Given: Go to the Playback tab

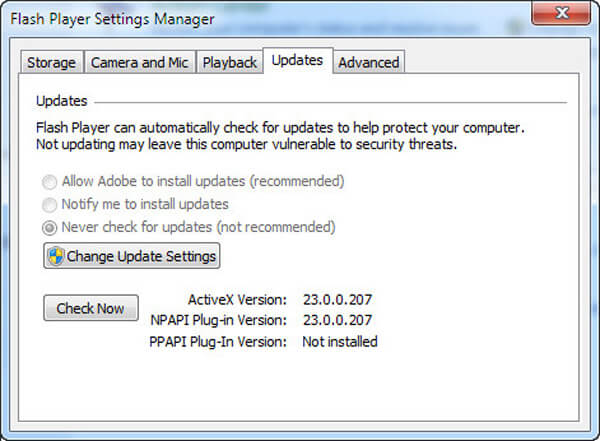Looking at the screenshot, I should (230, 62).
